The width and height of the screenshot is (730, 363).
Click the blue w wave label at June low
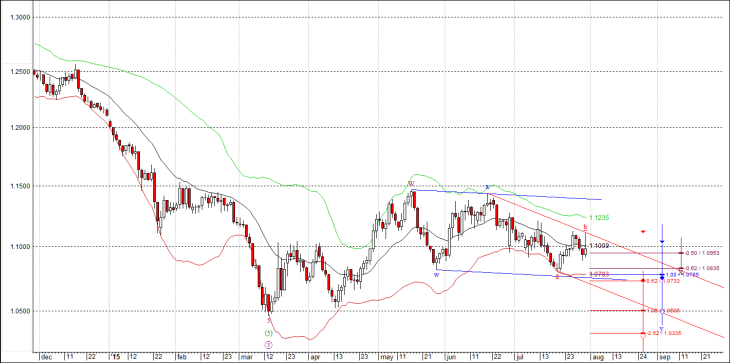tap(436, 275)
